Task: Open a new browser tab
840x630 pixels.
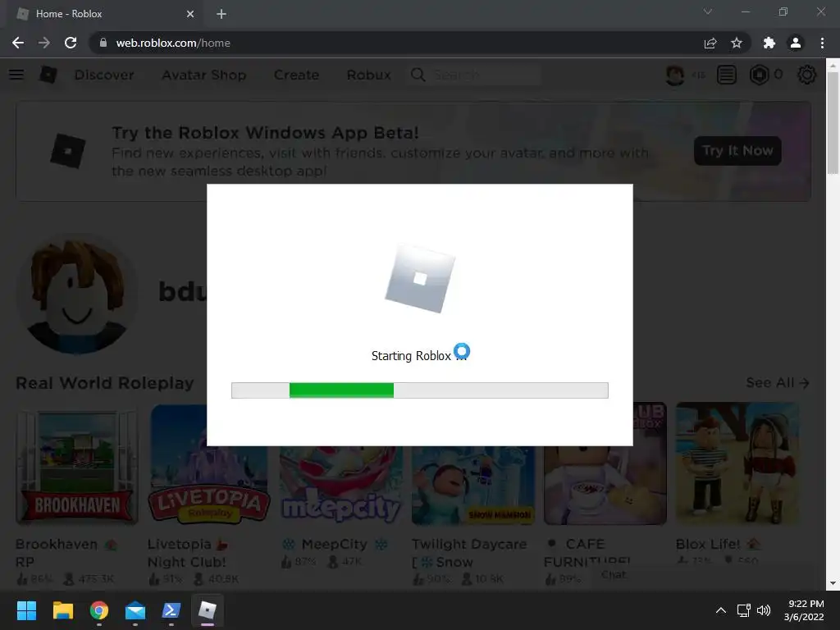Action: point(221,14)
